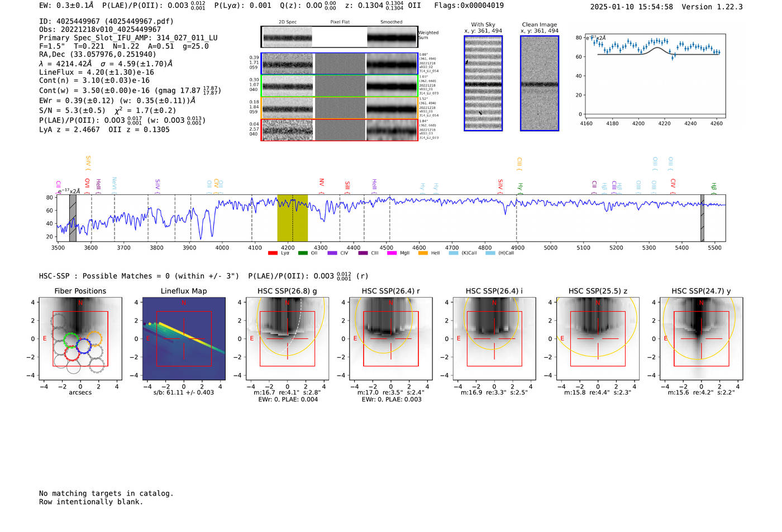Click the Obs: 20221218v010_4025449967 line
Screen dimensions: 782x532
(100, 30)
